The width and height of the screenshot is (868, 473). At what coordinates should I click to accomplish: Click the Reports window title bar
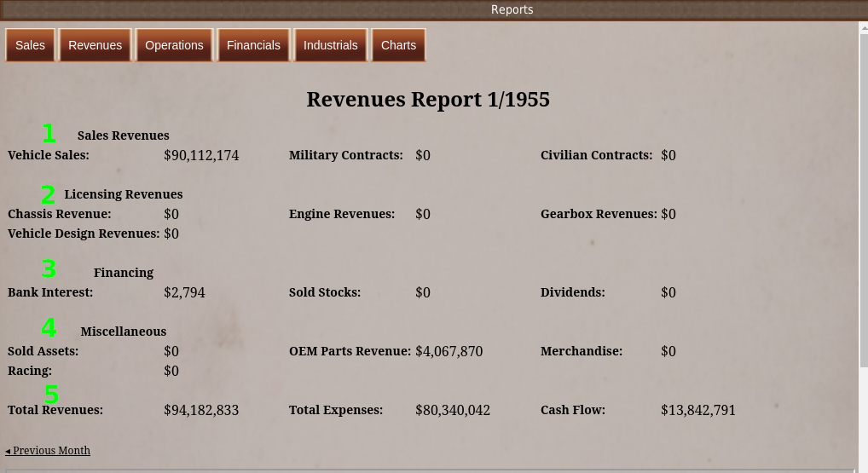512,9
